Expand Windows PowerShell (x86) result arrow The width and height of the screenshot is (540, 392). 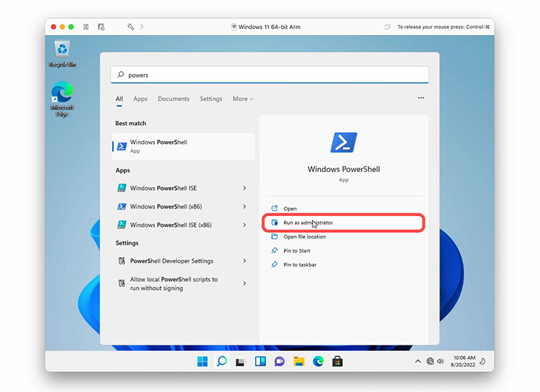[x=244, y=206]
